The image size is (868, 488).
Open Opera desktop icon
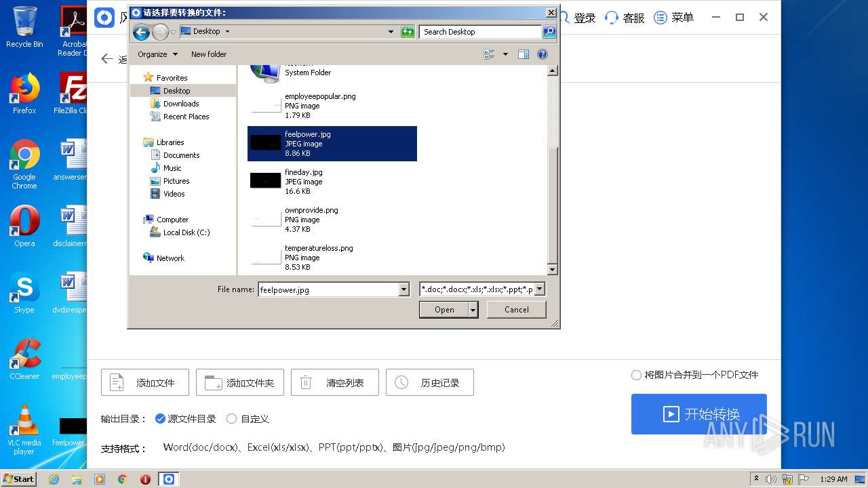[x=24, y=226]
